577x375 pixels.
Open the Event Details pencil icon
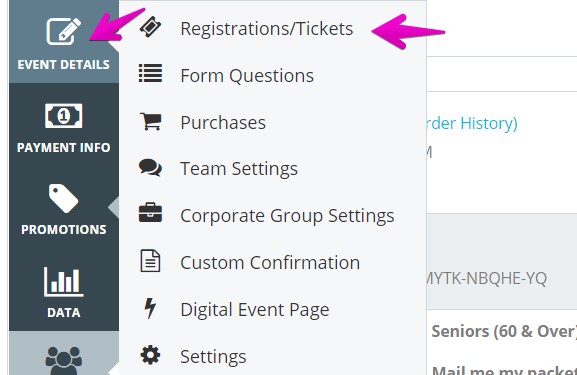coord(64,31)
